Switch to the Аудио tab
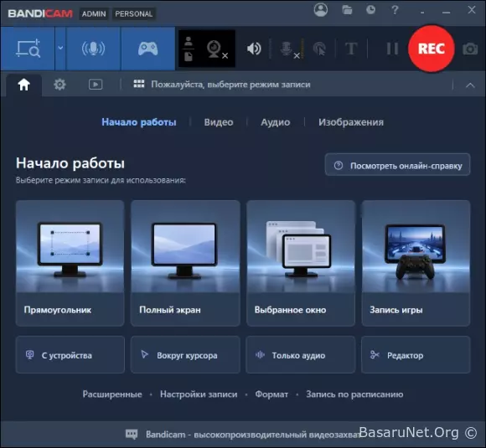486x448 pixels. pyautogui.click(x=275, y=122)
